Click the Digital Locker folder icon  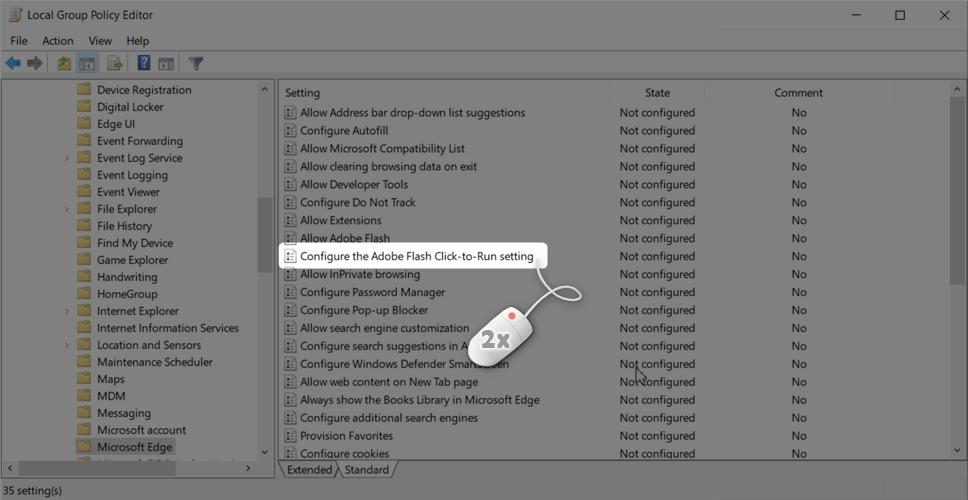[x=84, y=107]
